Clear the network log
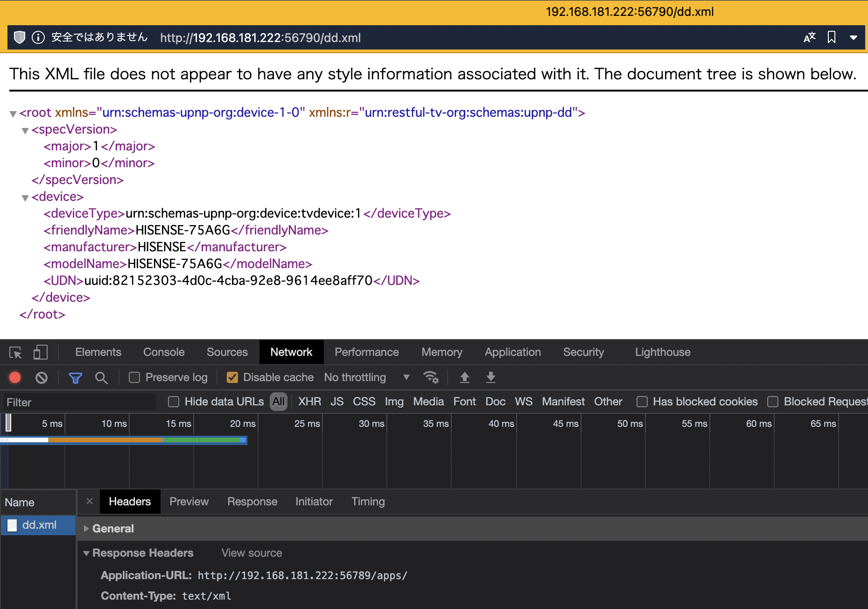This screenshot has height=609, width=868. (x=42, y=377)
